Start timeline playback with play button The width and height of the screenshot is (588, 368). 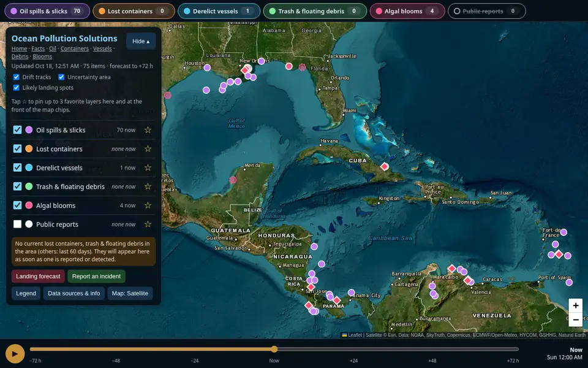(x=15, y=353)
